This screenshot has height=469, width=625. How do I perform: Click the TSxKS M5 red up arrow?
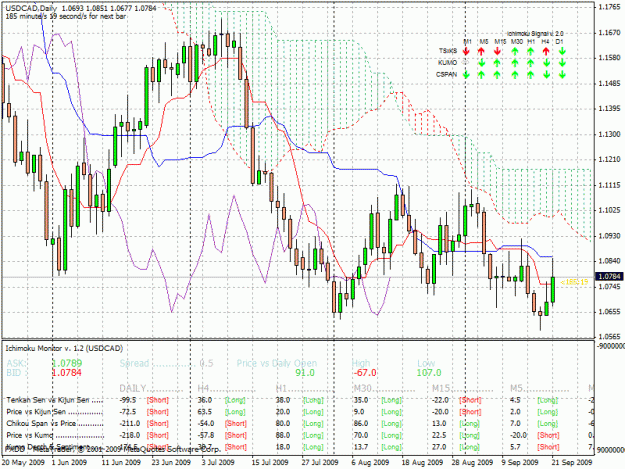pos(482,51)
